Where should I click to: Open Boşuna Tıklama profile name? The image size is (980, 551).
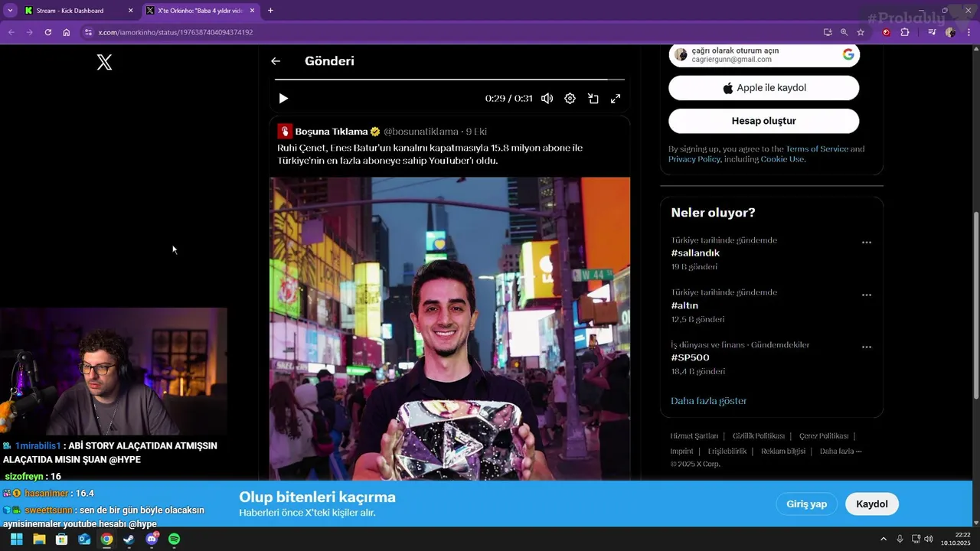(332, 132)
